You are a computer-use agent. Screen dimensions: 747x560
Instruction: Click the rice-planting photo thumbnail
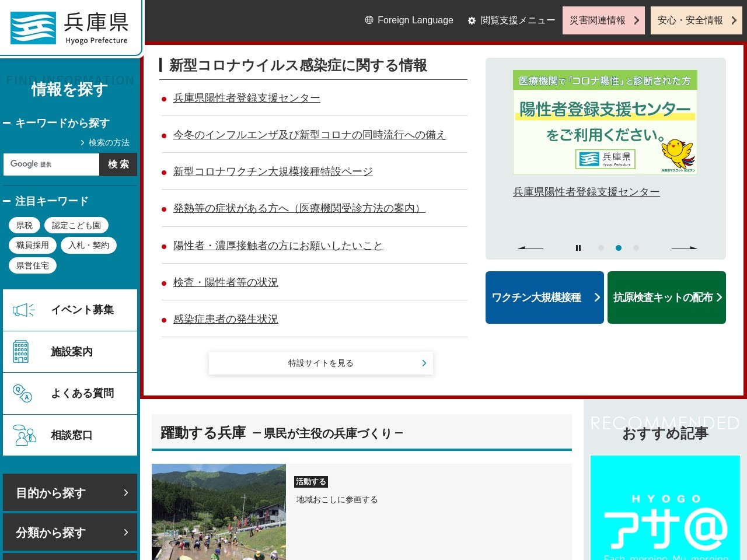click(x=219, y=512)
